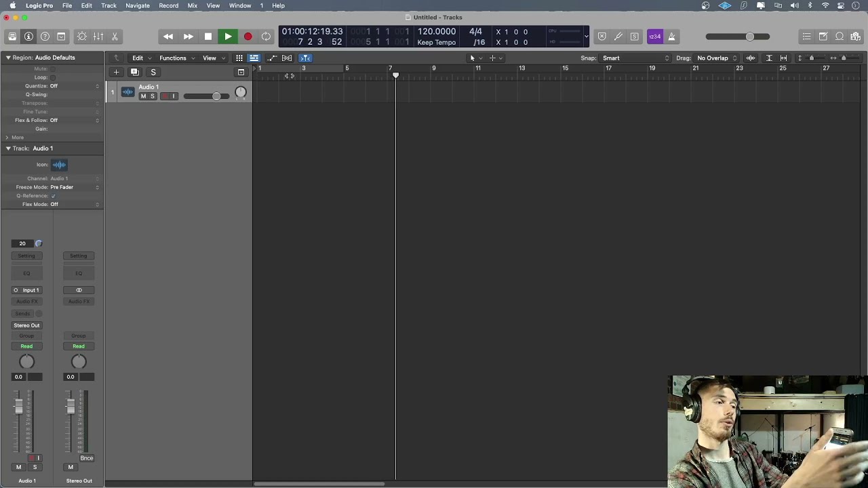Open the LCD display mode dropdown arrow
Image resolution: width=868 pixels, height=488 pixels.
tap(586, 37)
